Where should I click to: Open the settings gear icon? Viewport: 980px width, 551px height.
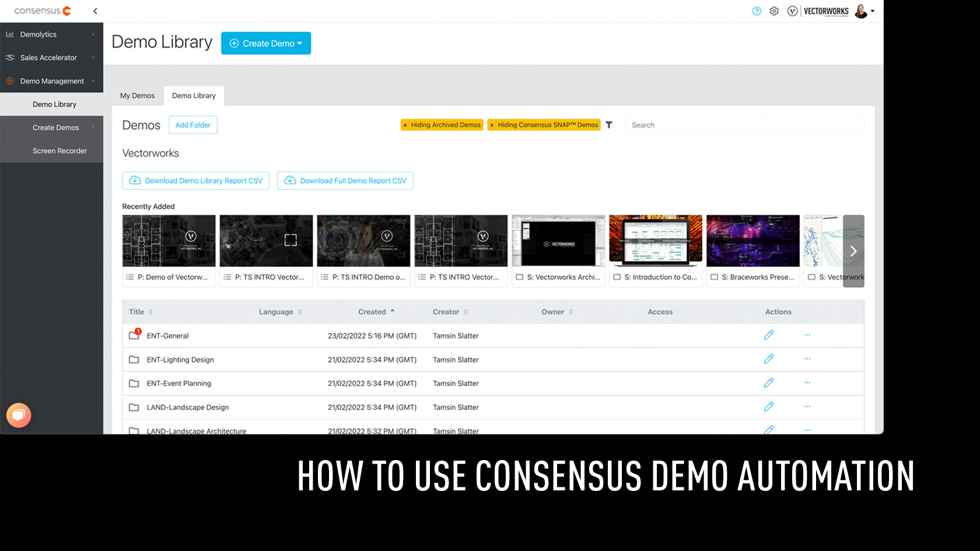774,10
